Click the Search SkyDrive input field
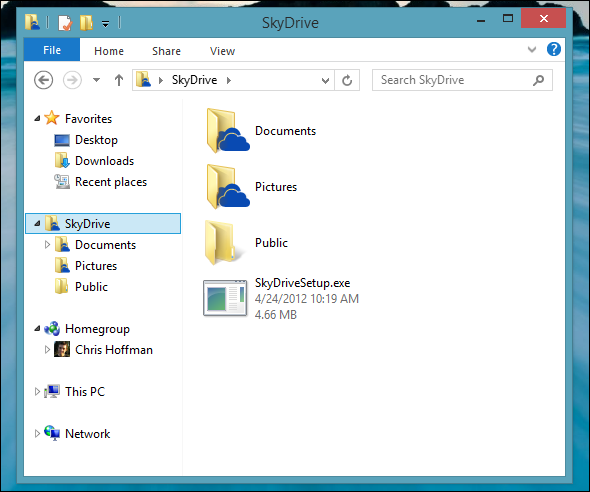The width and height of the screenshot is (590, 492). 462,80
